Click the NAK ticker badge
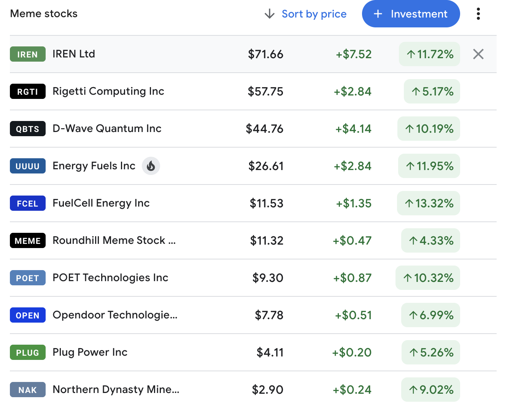The image size is (505, 420). (x=28, y=390)
